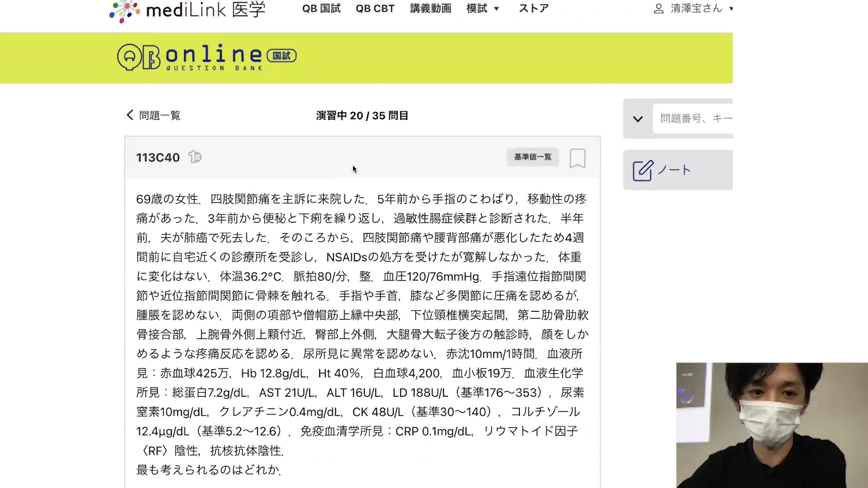
Task: Click the QB online lightbulb logo
Action: [129, 57]
